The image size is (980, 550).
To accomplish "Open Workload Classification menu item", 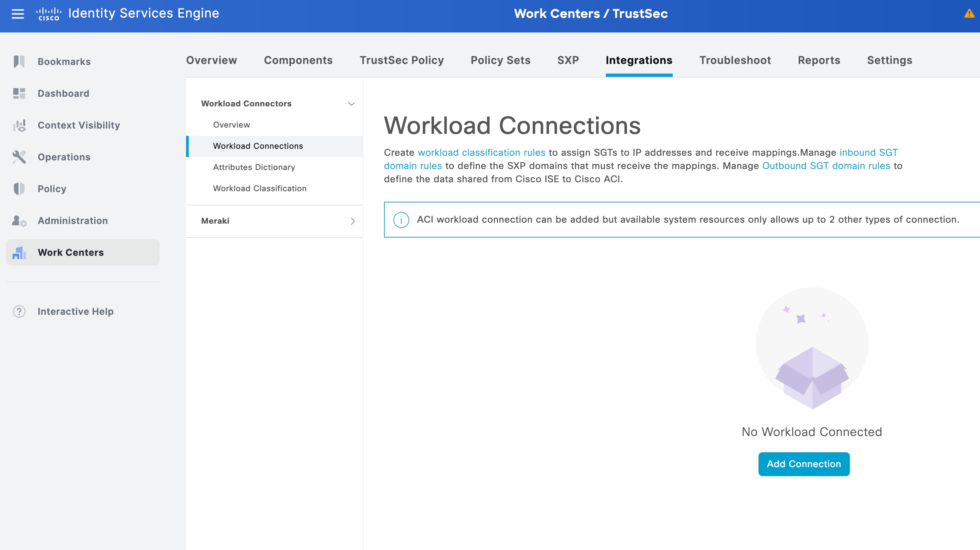I will pos(260,189).
